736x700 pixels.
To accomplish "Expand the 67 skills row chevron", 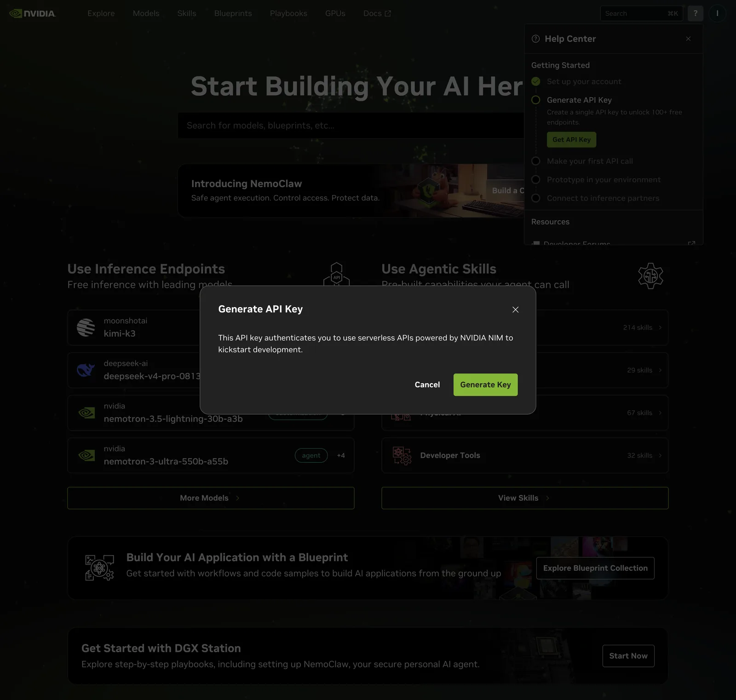I will [x=660, y=413].
